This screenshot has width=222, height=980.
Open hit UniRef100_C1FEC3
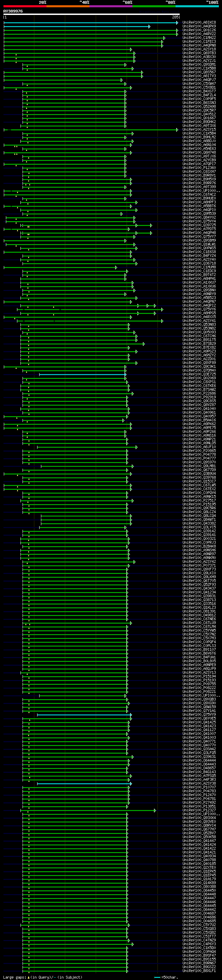pos(199,41)
